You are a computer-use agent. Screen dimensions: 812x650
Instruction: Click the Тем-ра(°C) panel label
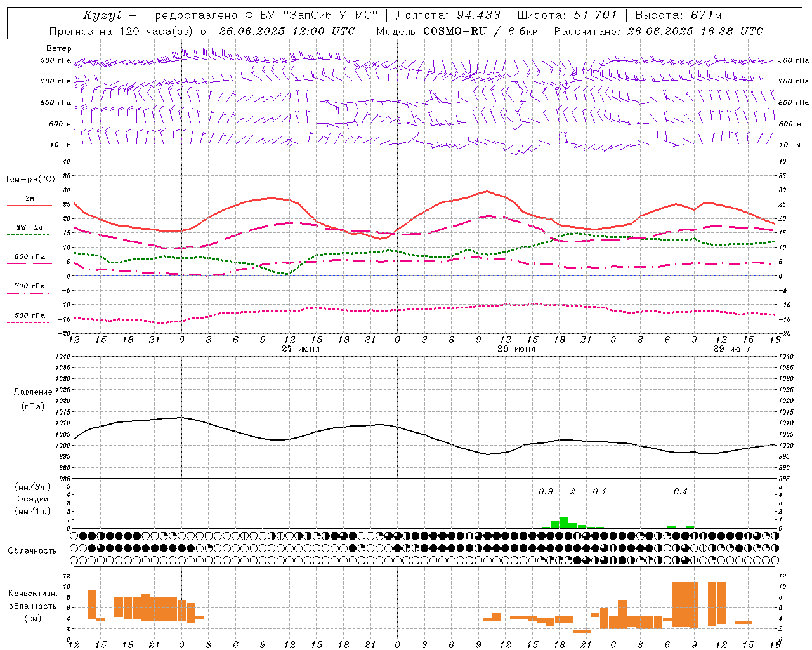point(30,180)
